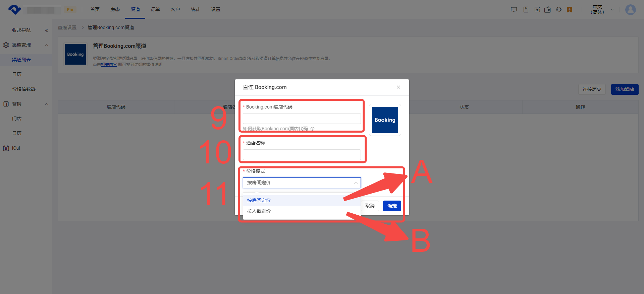The height and width of the screenshot is (294, 644).
Task: Click the 渠道管理 sidebar section icon
Action: (x=6, y=45)
